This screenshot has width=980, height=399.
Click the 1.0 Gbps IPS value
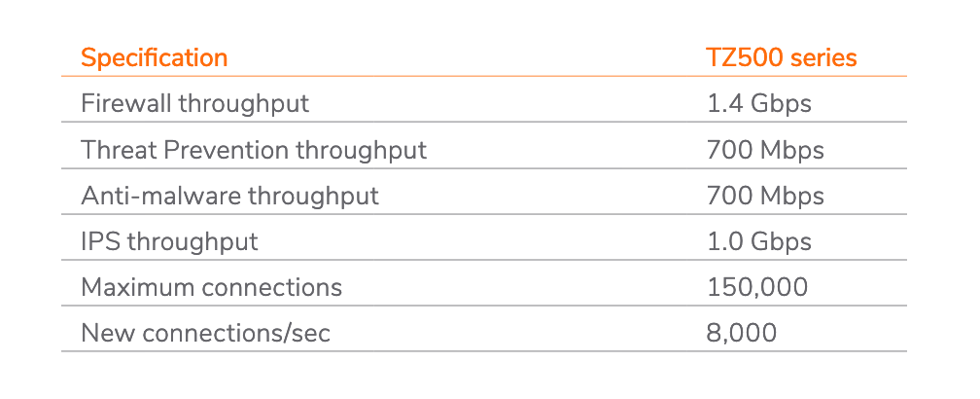(758, 241)
